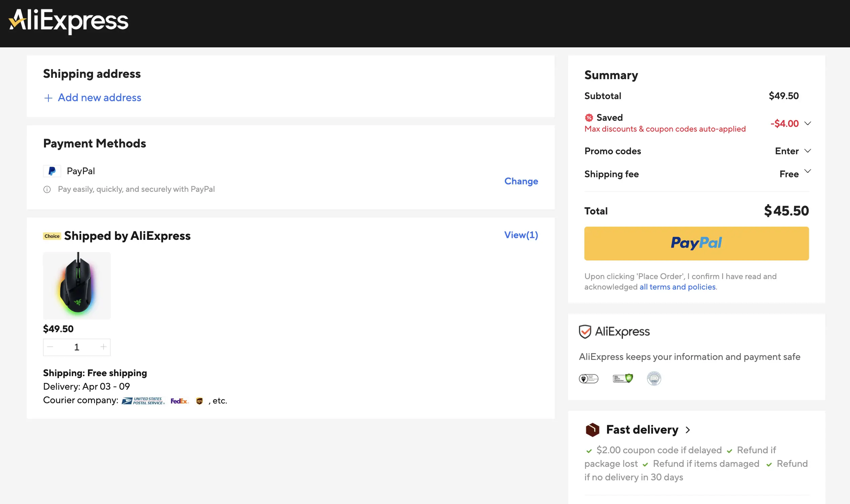Open View(1) items link

(x=521, y=235)
